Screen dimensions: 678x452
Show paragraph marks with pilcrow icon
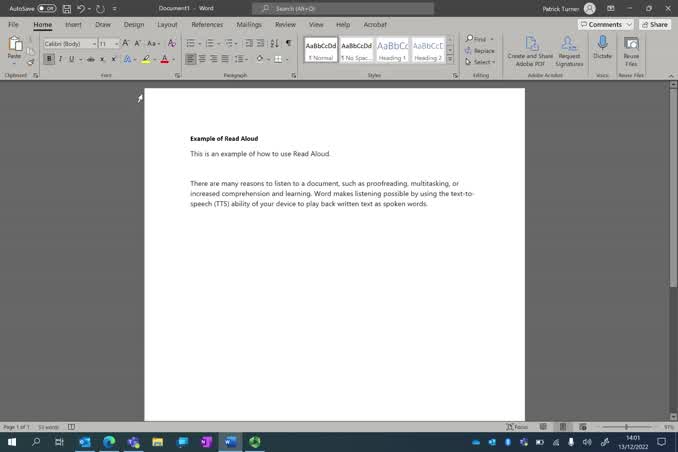click(x=289, y=44)
